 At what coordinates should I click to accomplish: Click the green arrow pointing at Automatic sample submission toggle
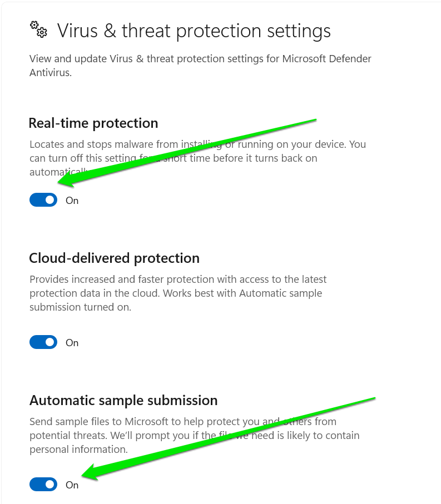coord(228,438)
